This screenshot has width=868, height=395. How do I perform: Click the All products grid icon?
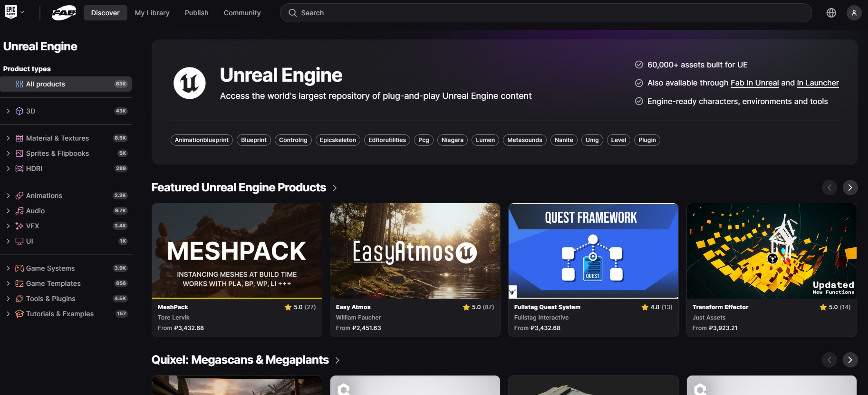pyautogui.click(x=19, y=84)
